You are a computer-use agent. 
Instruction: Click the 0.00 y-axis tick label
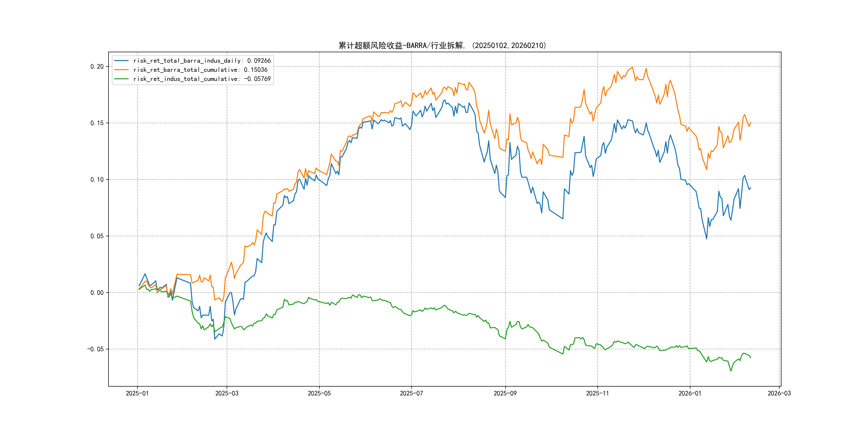[x=97, y=293]
